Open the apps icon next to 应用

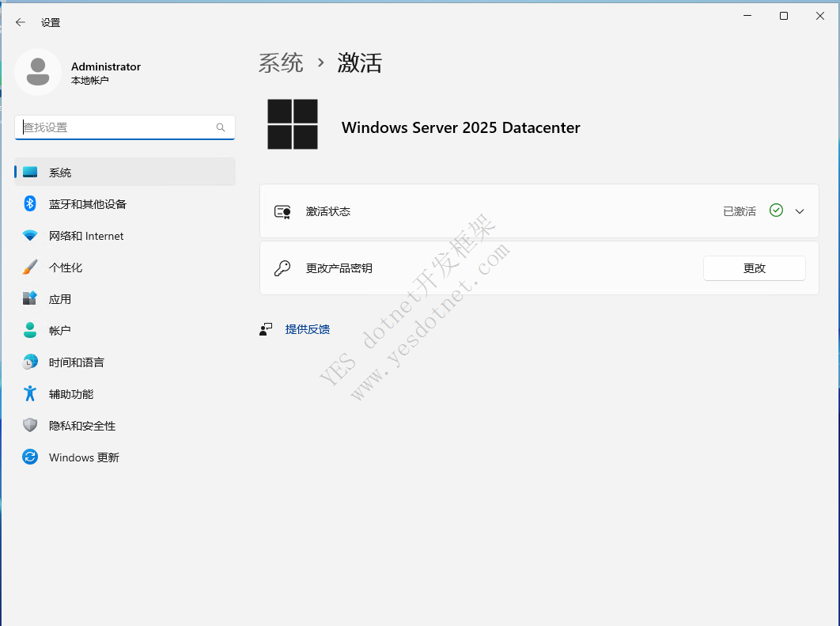[30, 298]
